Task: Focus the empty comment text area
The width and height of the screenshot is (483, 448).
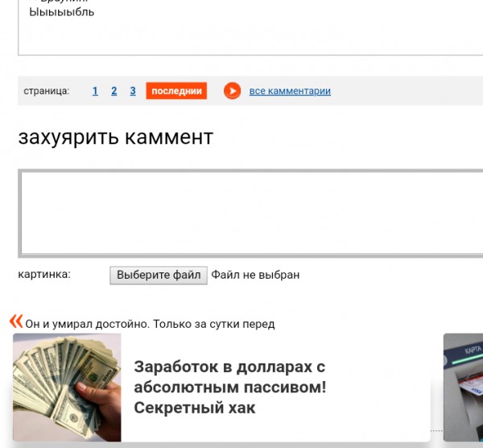Action: [250, 214]
